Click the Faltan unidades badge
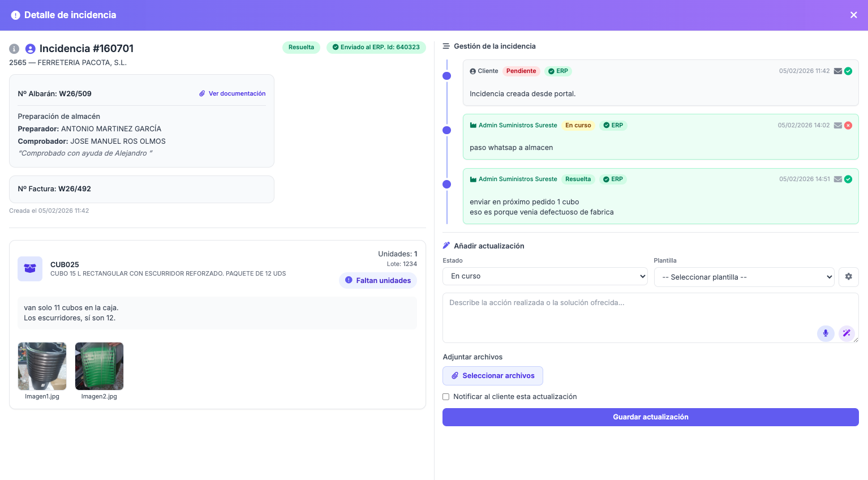868x480 pixels. pos(378,280)
